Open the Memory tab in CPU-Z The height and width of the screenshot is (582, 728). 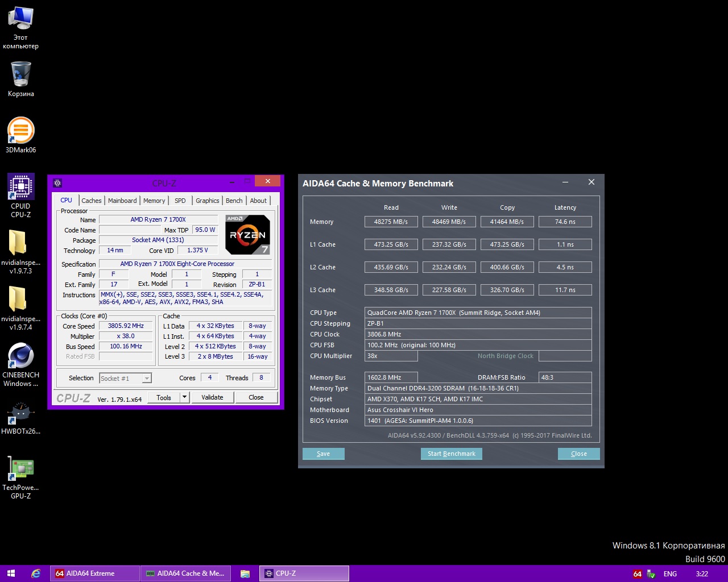(x=154, y=201)
